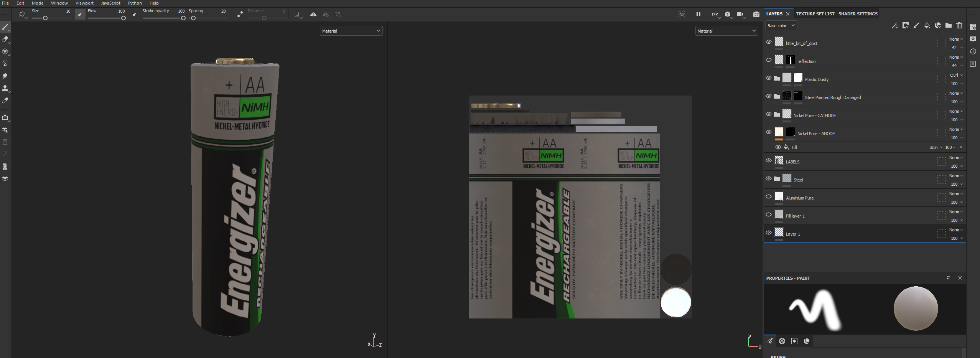Add a smart material layer
Viewport: 980px width, 358px height.
(x=937, y=25)
